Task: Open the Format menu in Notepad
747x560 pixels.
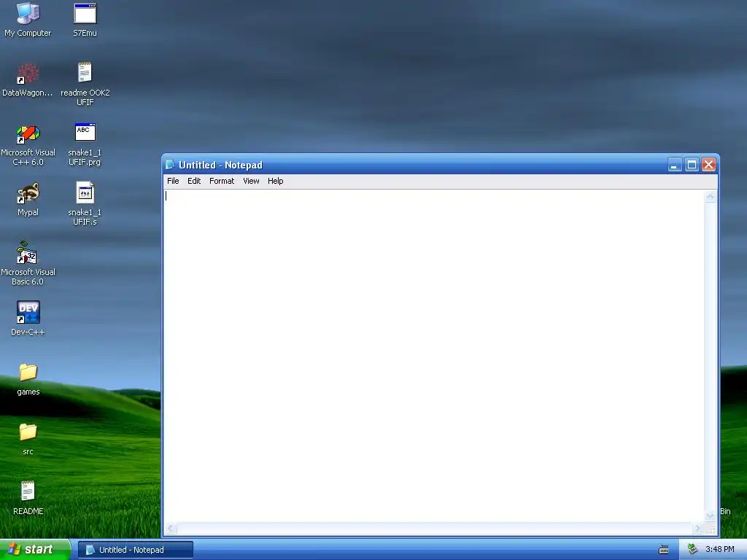Action: 222,181
